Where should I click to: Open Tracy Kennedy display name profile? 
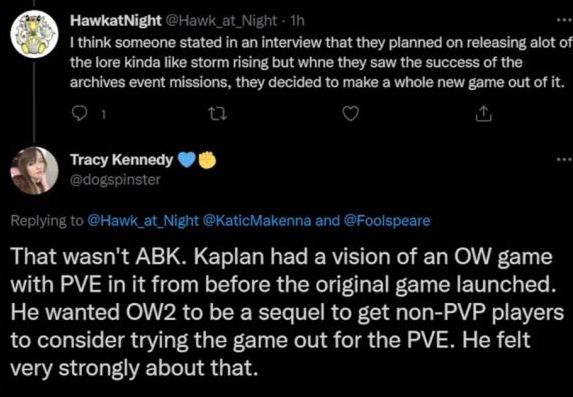(121, 160)
